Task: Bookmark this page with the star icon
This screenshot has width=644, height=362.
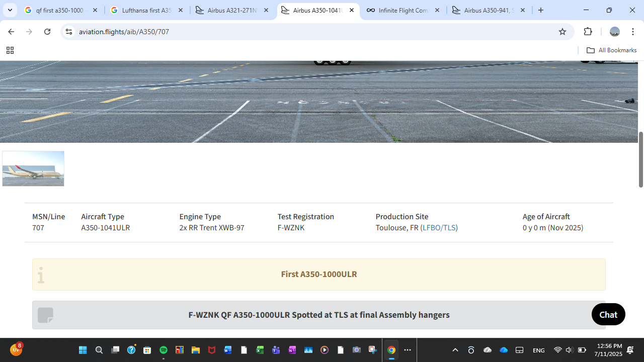Action: click(562, 32)
